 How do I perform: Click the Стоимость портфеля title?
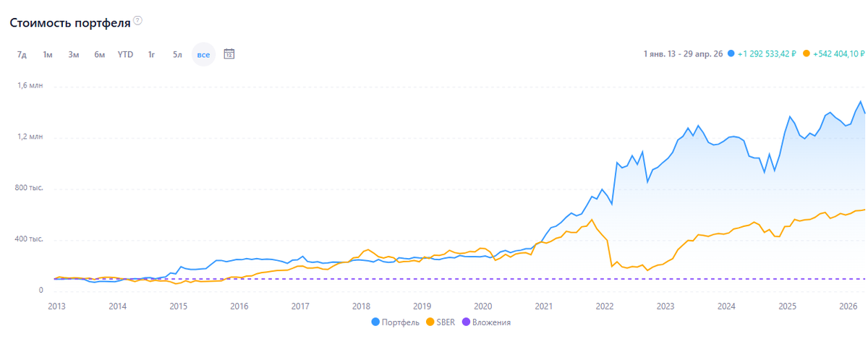[69, 22]
